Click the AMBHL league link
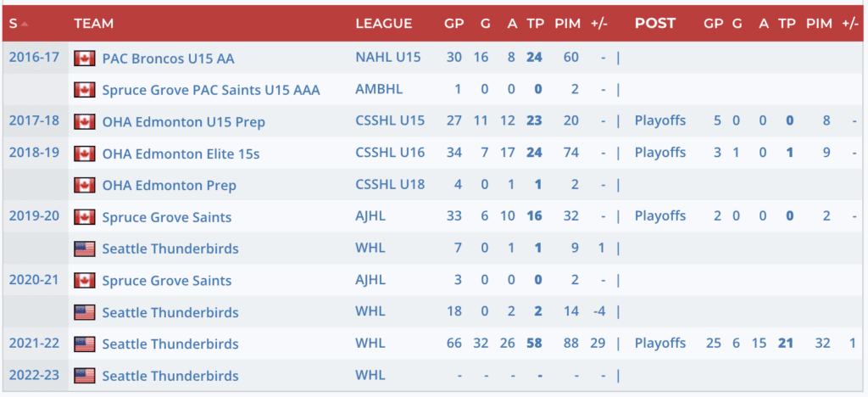This screenshot has height=397, width=868. 379,90
